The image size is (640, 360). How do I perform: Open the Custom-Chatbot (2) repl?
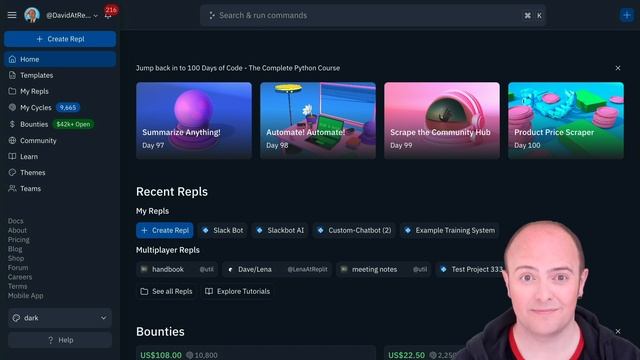(x=354, y=231)
